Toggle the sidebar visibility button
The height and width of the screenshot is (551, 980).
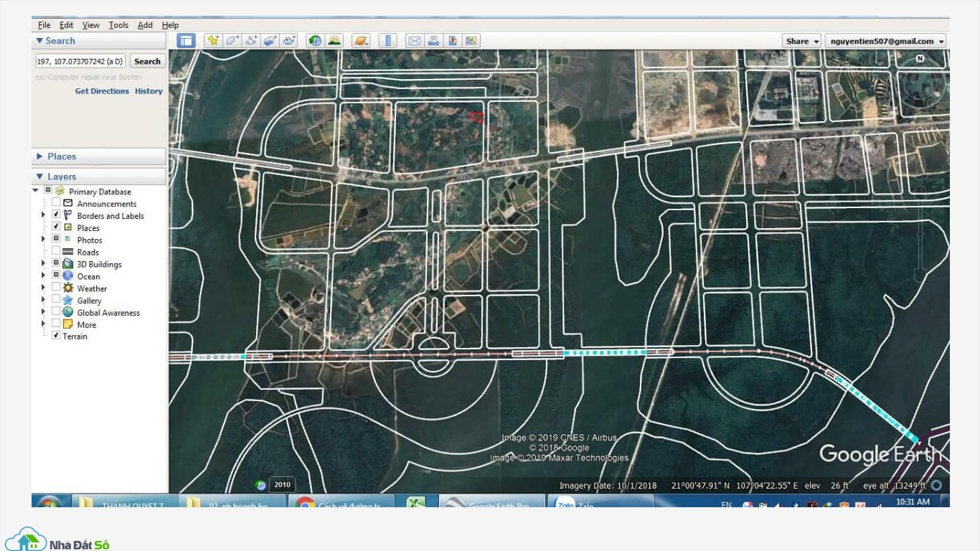(186, 41)
